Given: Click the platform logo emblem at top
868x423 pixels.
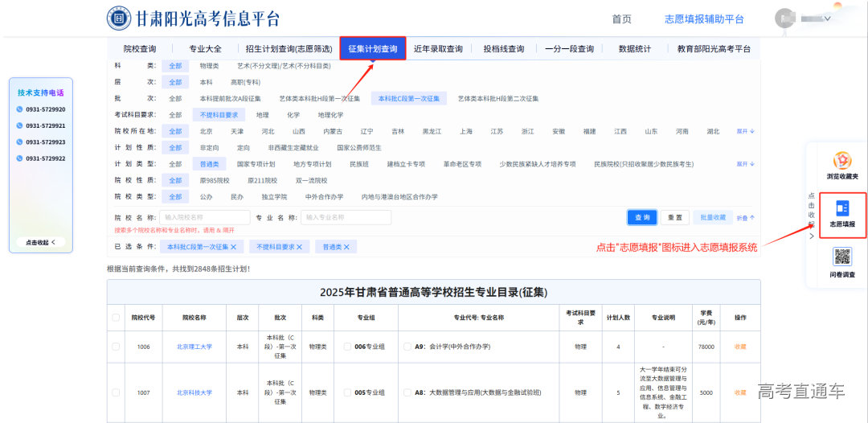Looking at the screenshot, I should click(x=119, y=18).
